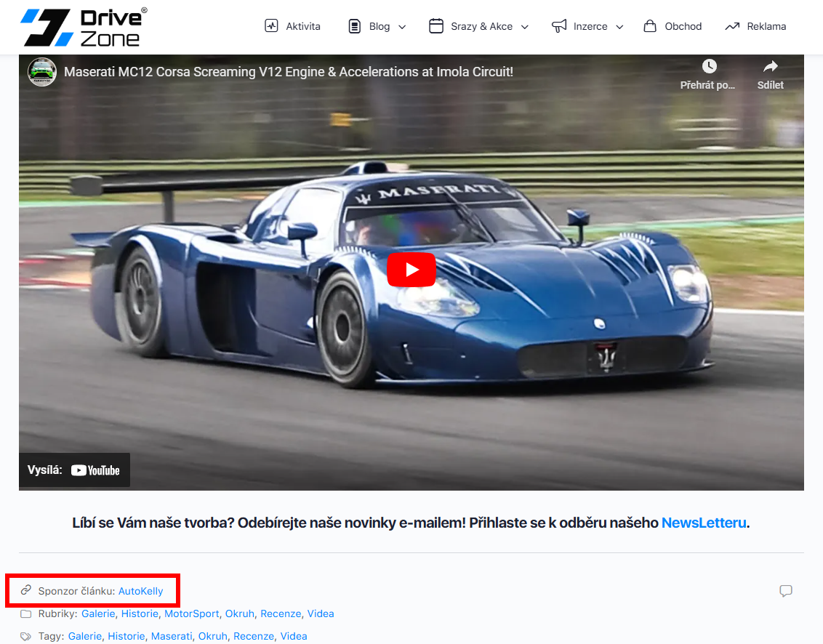Image resolution: width=823 pixels, height=644 pixels.
Task: Click the Aktivita pulse icon
Action: 271,26
